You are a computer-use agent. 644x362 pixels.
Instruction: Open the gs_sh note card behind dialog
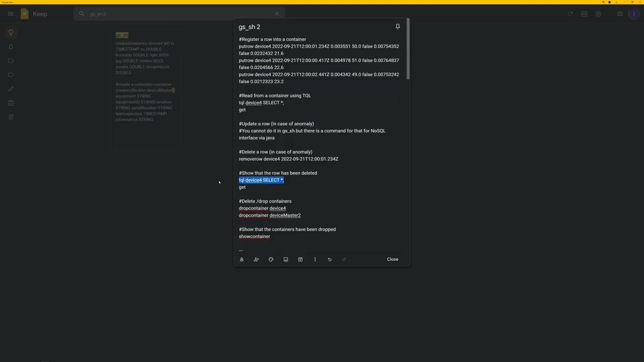145,89
